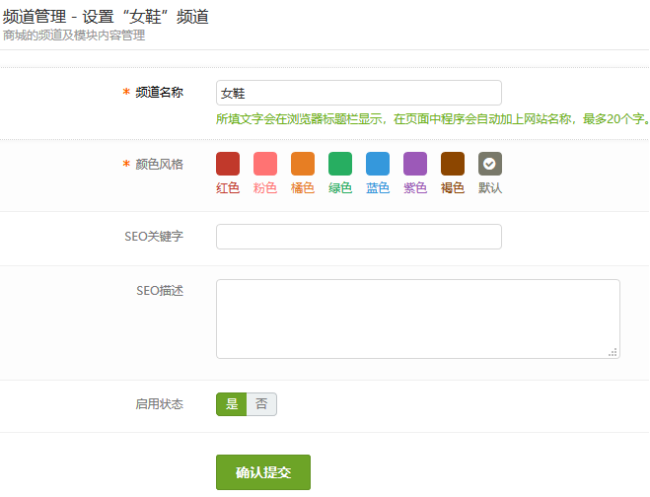Click the 绿色 text label
This screenshot has height=497, width=650.
[x=340, y=188]
